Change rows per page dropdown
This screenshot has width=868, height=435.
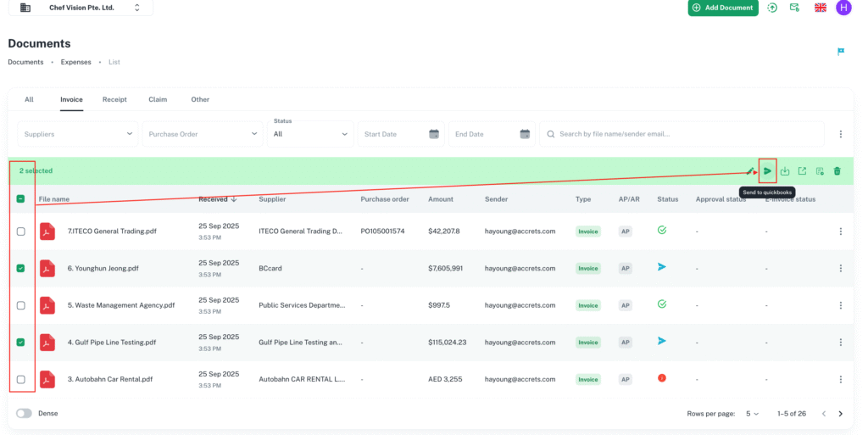coord(753,414)
